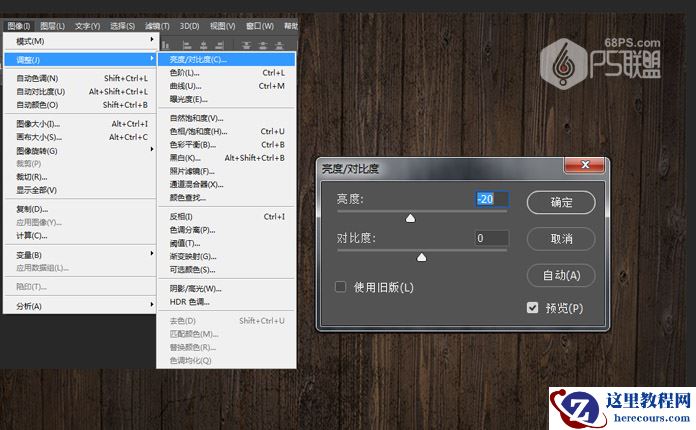Click the align right edges icon
Viewport: 696px width, 430px height.
[x=219, y=45]
